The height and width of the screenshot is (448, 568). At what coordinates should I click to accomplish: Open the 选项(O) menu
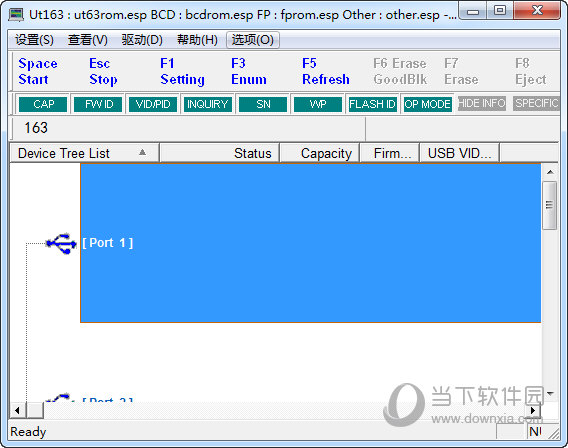(252, 40)
